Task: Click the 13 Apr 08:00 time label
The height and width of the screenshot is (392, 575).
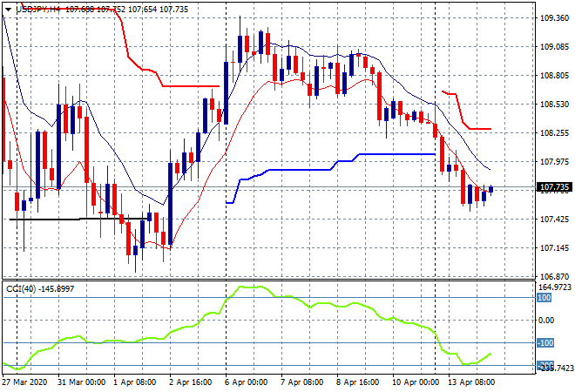Action: tap(471, 382)
